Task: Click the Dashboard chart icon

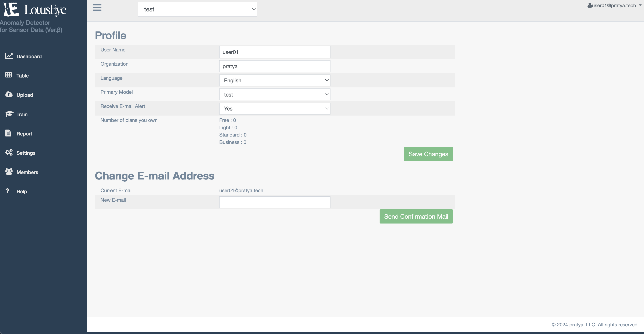Action: click(9, 56)
